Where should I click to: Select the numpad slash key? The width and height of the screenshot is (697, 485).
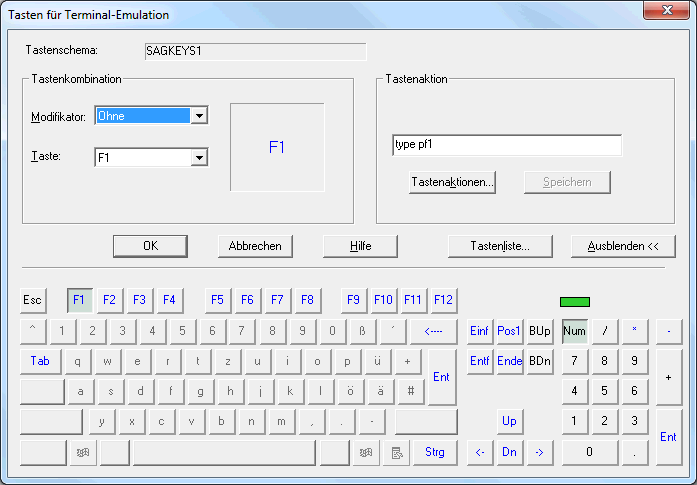(605, 331)
